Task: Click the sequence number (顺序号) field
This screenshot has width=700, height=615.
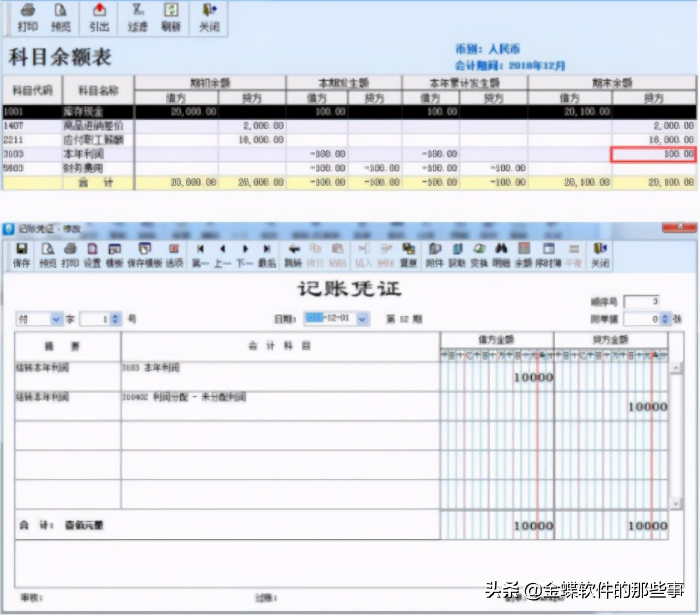Action: (641, 302)
